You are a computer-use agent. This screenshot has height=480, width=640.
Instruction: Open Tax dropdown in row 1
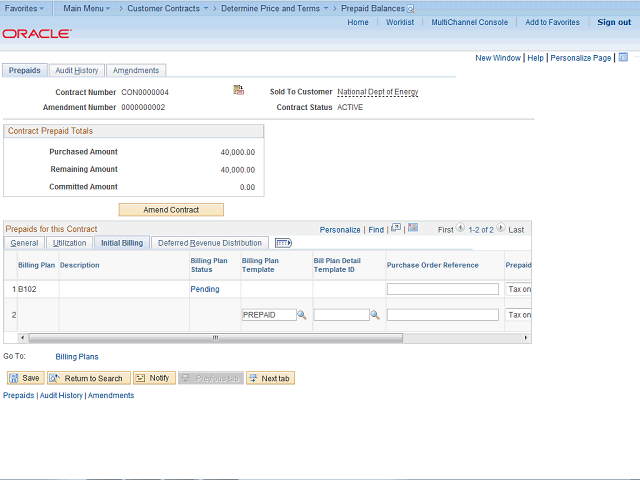[518, 289]
